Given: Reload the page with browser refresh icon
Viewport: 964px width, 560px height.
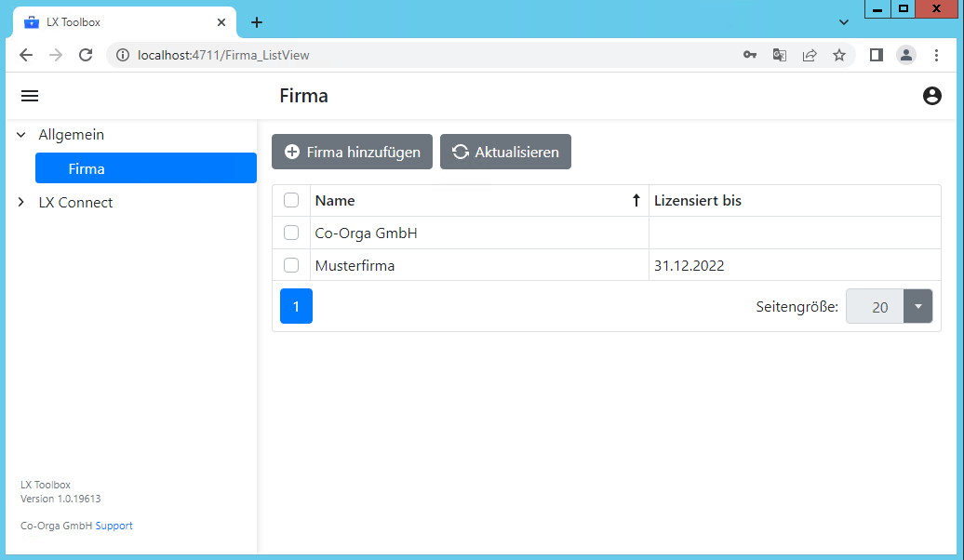Looking at the screenshot, I should [x=85, y=55].
